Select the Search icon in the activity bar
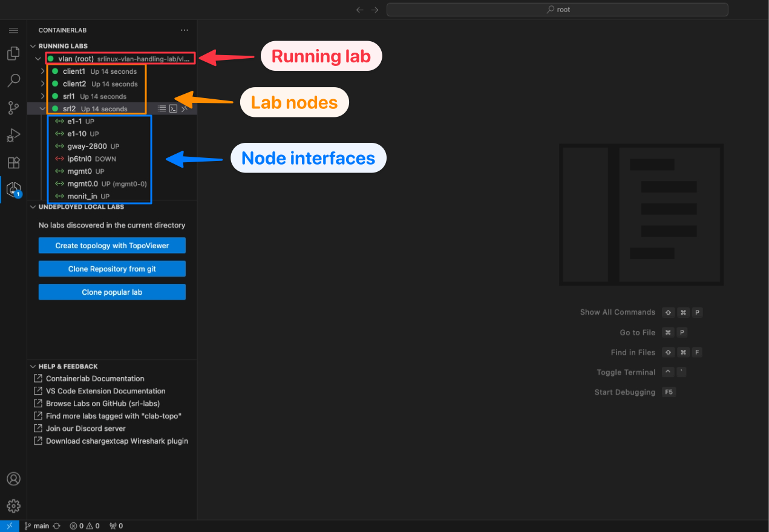769x532 pixels. 13,80
